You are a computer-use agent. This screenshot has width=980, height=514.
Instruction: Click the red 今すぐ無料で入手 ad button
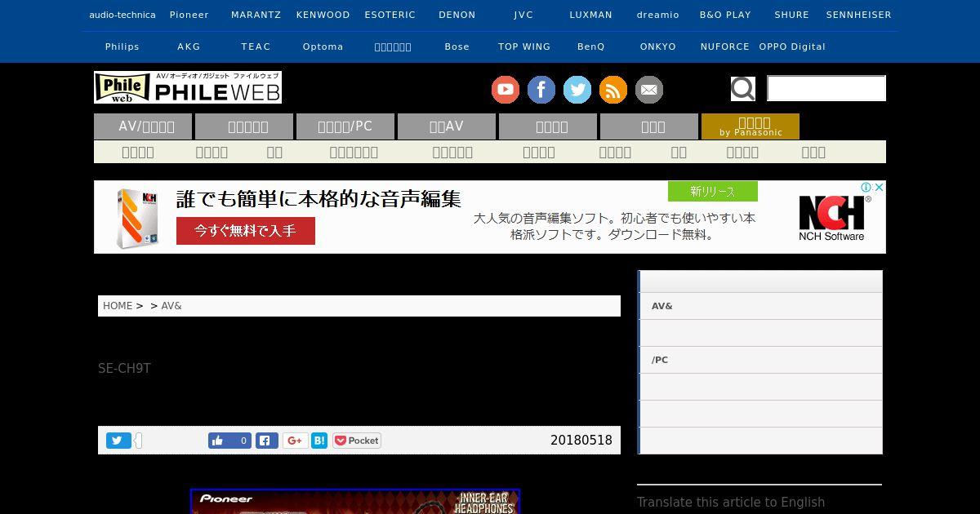[246, 231]
